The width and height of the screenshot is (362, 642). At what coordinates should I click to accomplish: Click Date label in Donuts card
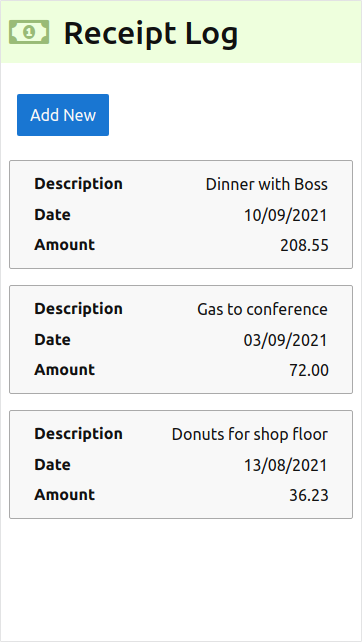[52, 464]
